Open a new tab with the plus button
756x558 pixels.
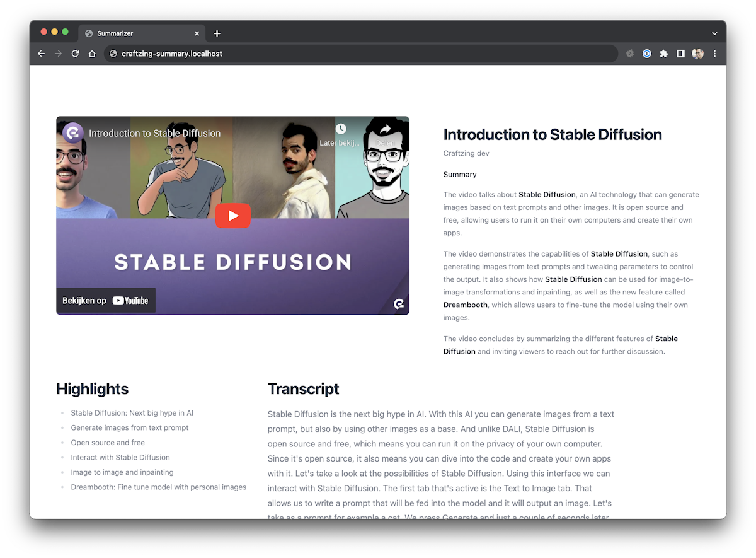tap(217, 33)
